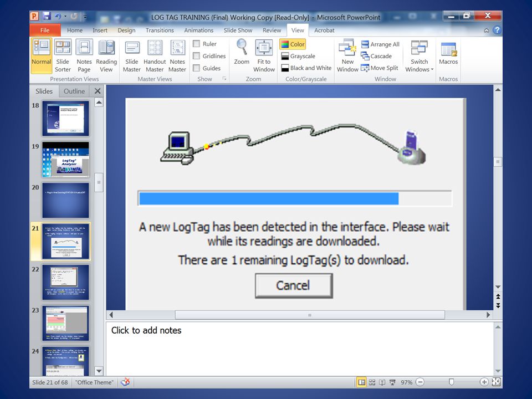This screenshot has width=532, height=399.
Task: Open PowerPoint Help question mark
Action: coord(497,30)
